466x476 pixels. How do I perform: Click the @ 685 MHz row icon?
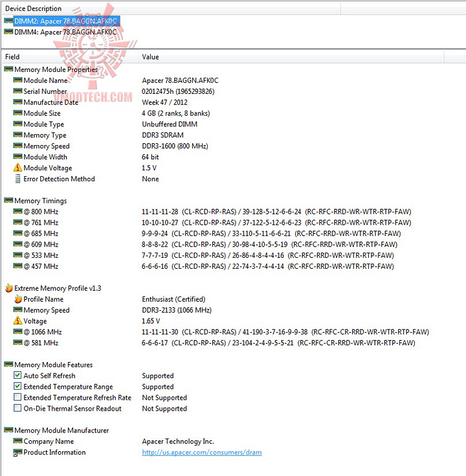pos(18,233)
